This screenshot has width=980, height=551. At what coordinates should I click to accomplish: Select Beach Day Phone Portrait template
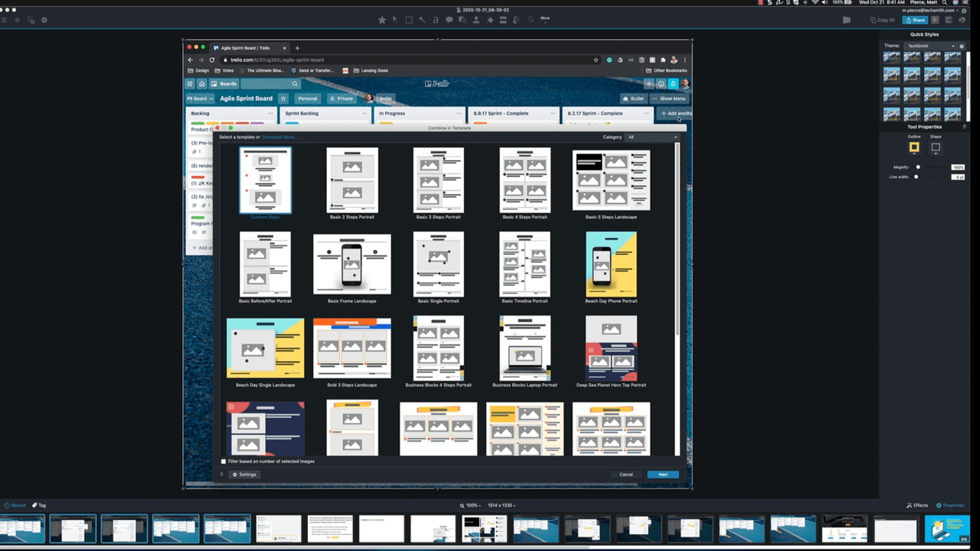[611, 267]
